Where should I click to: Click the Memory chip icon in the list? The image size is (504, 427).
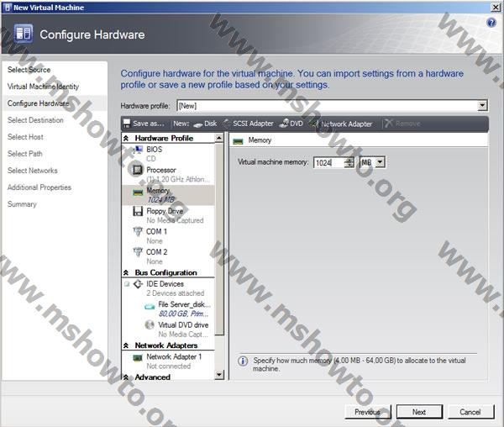pyautogui.click(x=138, y=192)
